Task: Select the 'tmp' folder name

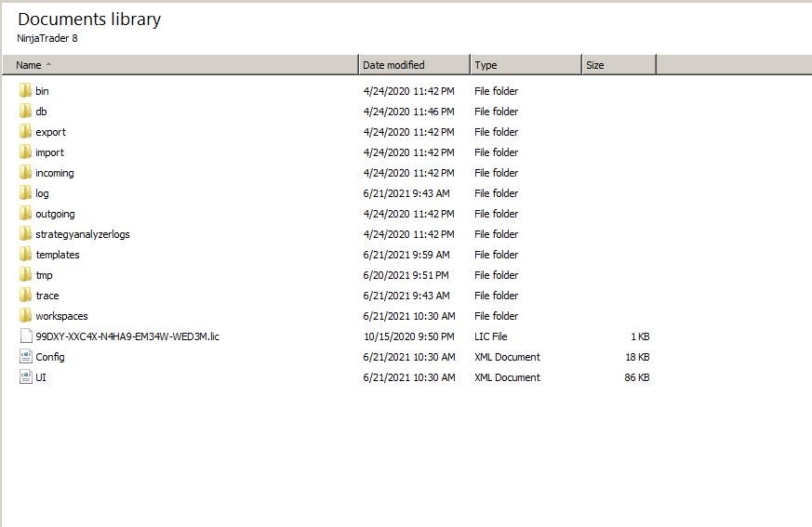Action: click(44, 275)
